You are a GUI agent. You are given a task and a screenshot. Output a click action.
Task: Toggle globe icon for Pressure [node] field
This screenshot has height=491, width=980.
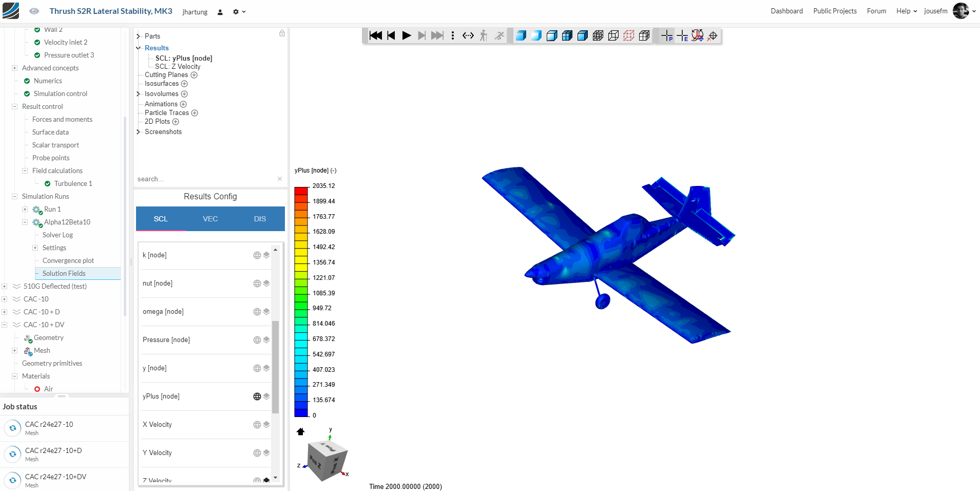click(x=257, y=340)
